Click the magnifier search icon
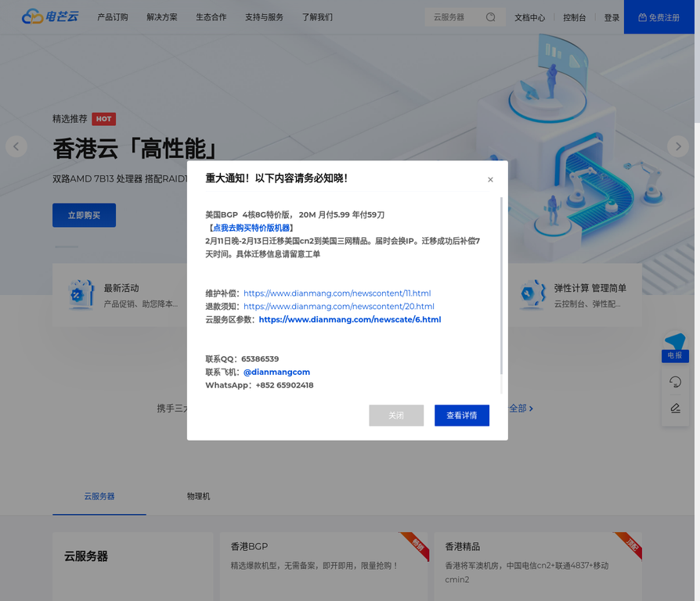The image size is (700, 601). pos(491,16)
